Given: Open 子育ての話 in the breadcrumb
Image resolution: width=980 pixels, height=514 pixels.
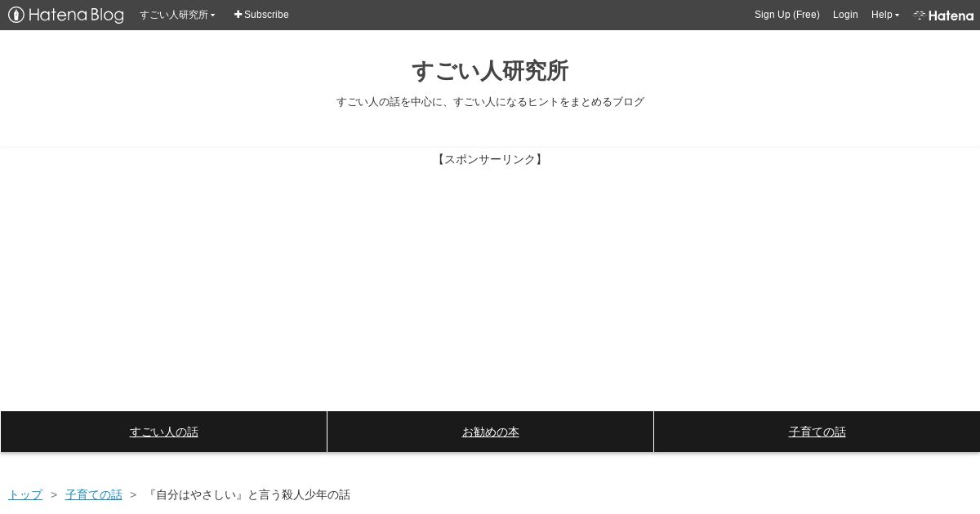Looking at the screenshot, I should point(94,494).
